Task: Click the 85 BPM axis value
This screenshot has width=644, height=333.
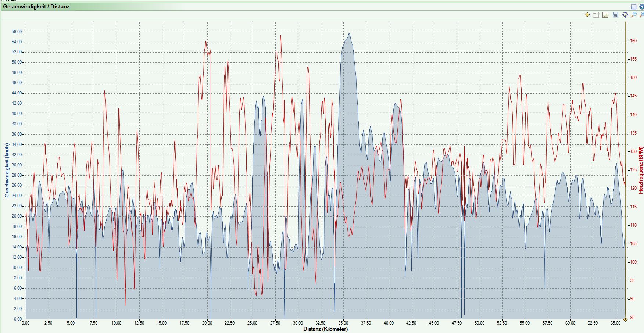Action: [632, 318]
